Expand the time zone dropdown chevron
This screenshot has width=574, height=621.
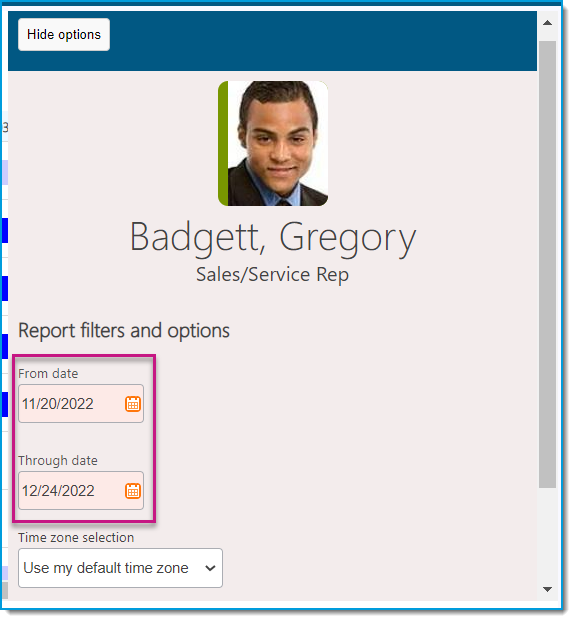tap(210, 568)
